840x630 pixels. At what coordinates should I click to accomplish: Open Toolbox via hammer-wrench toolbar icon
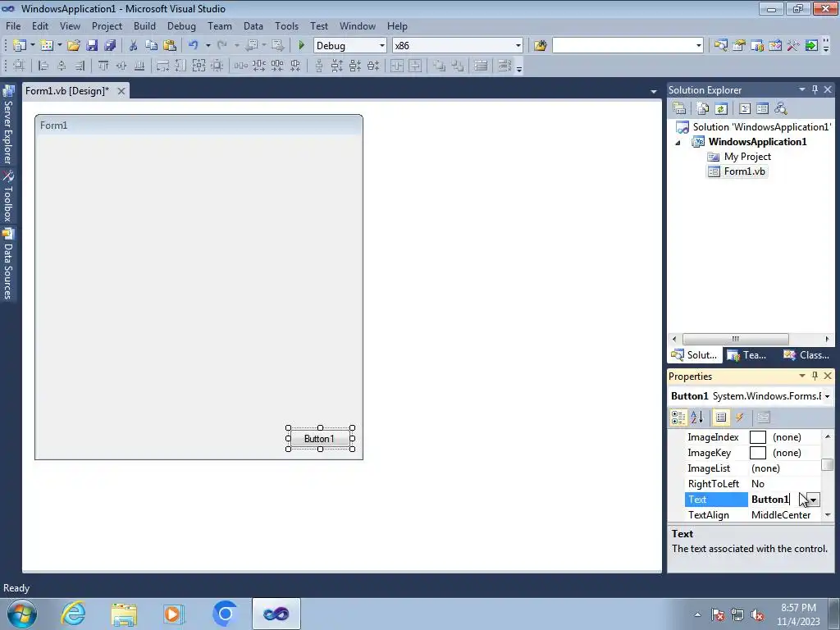click(x=793, y=46)
